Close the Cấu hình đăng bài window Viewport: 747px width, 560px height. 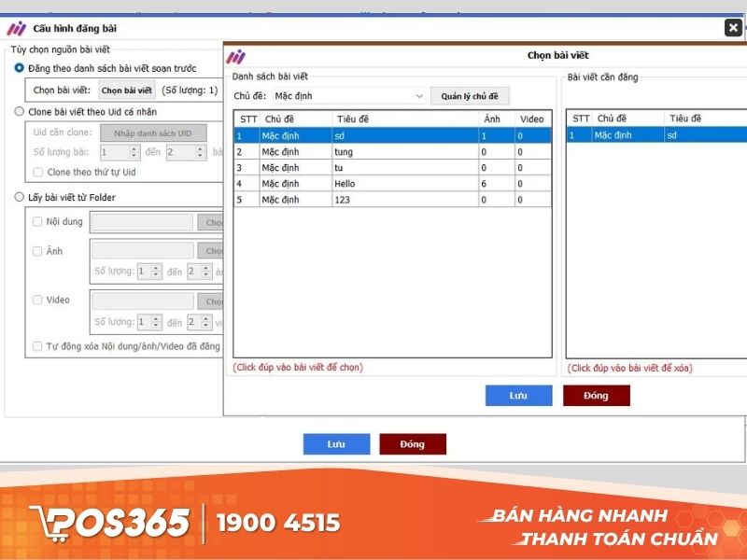(733, 28)
